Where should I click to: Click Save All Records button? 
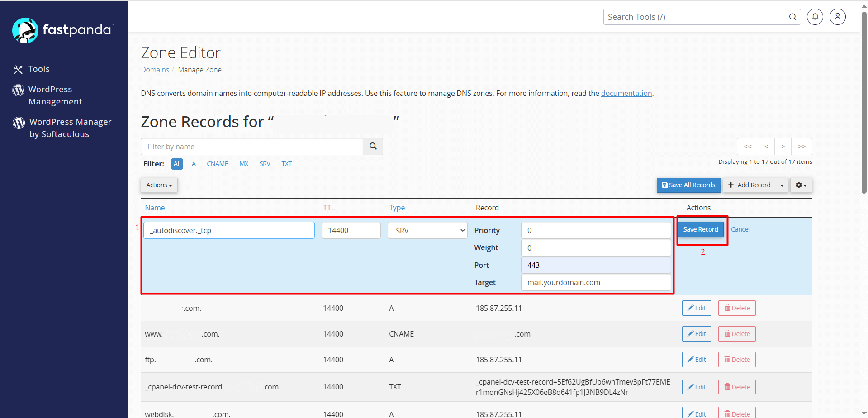[688, 185]
